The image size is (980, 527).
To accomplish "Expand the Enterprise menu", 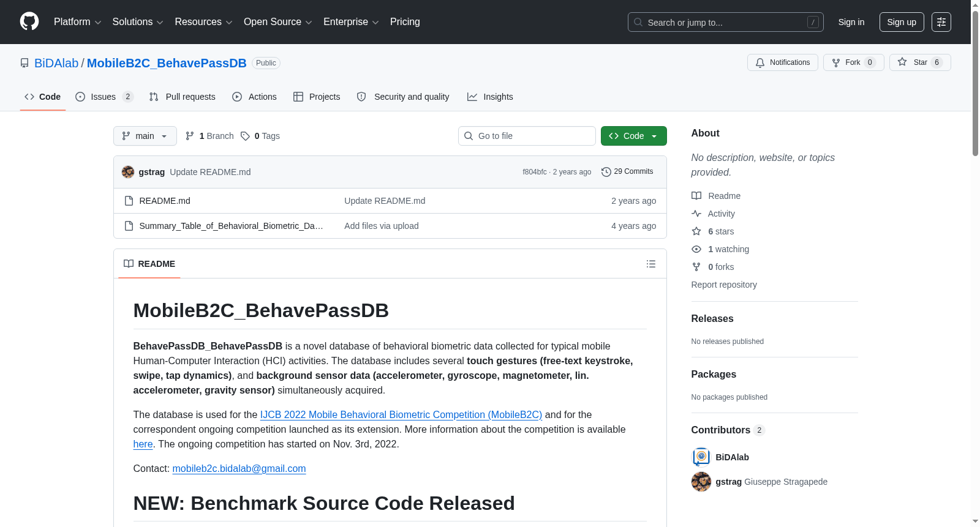I will [351, 22].
